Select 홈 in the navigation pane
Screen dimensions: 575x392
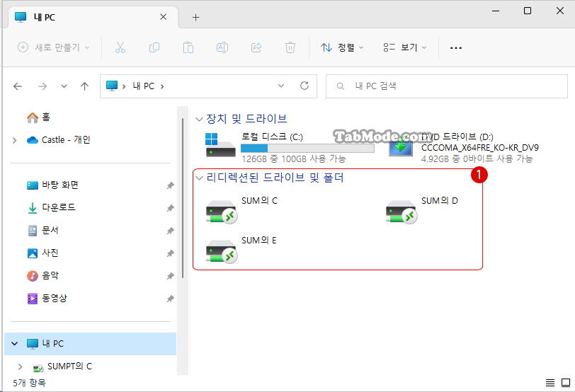coord(38,117)
